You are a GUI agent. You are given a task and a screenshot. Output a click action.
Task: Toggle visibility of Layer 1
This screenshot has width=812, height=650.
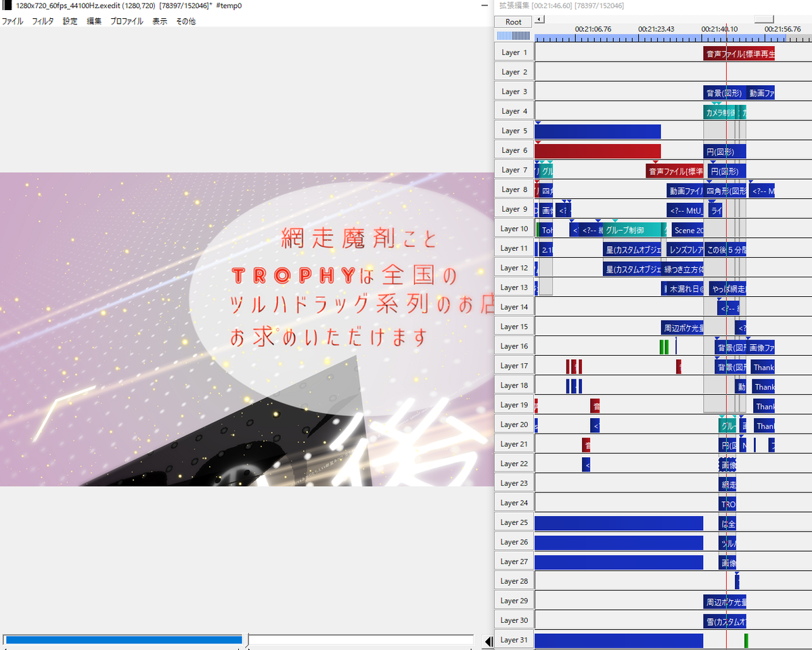(x=514, y=52)
